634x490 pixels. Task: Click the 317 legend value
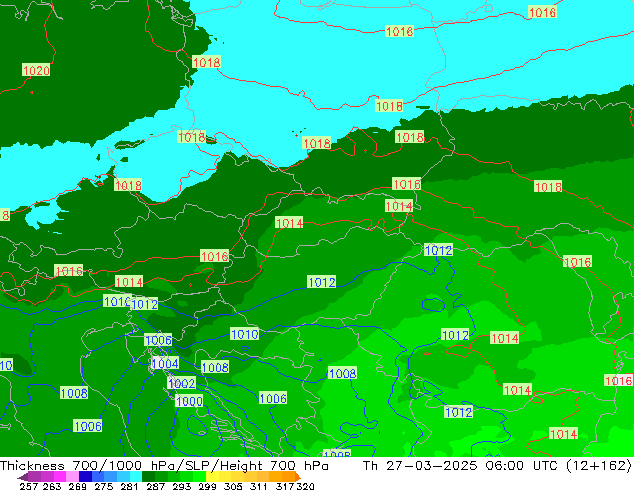[x=285, y=486]
